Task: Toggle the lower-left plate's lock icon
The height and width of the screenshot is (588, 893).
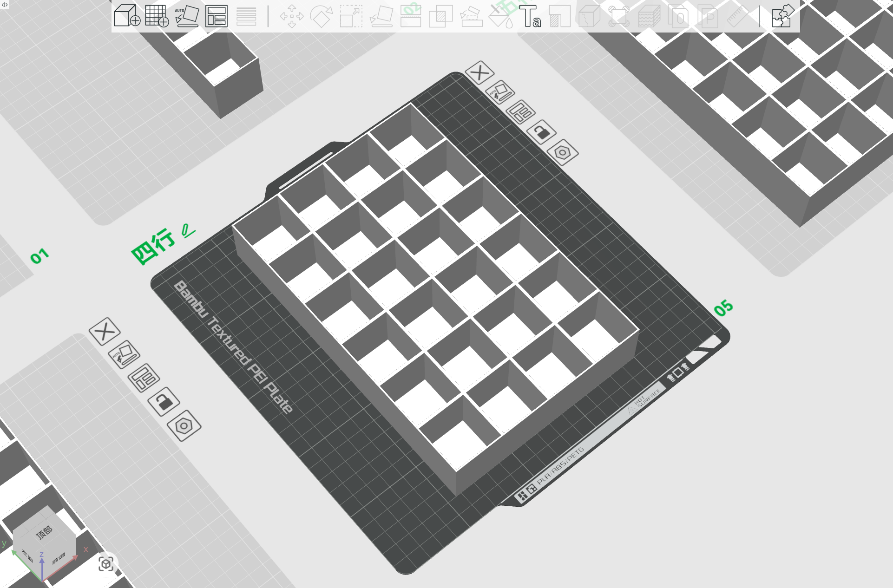Action: 164,401
